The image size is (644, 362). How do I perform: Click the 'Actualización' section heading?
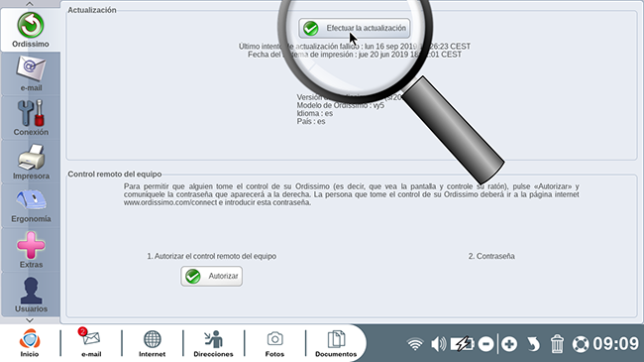pos(92,10)
